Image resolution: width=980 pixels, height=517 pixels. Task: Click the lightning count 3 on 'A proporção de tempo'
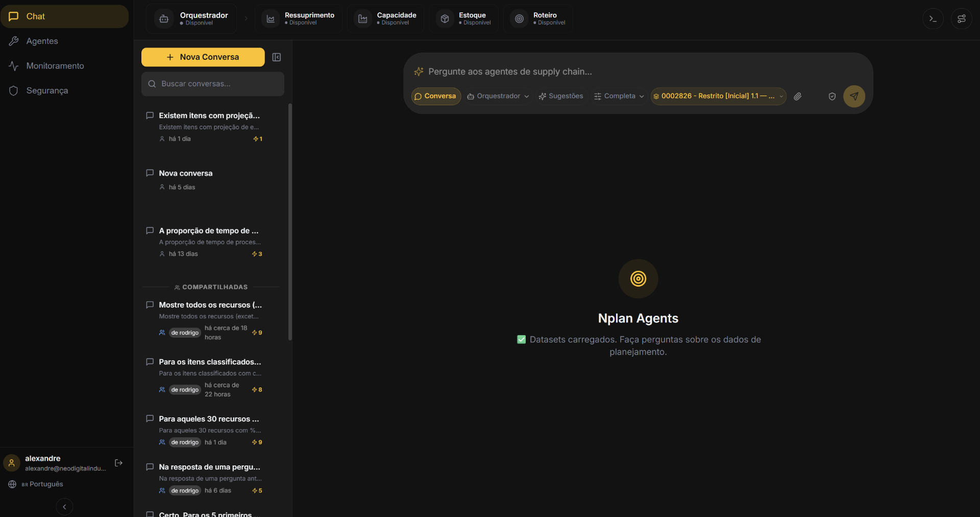click(x=257, y=254)
